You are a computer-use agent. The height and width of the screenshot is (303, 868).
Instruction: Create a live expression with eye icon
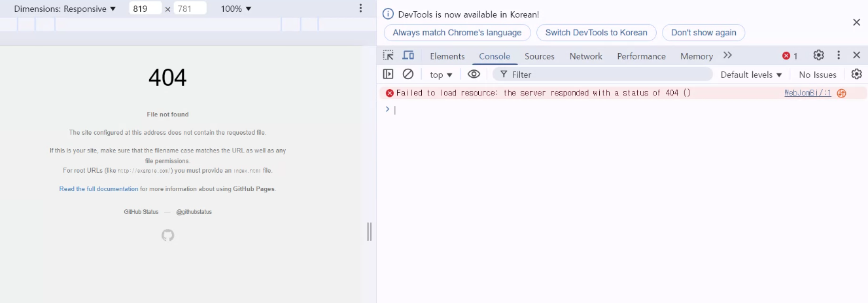click(x=474, y=75)
